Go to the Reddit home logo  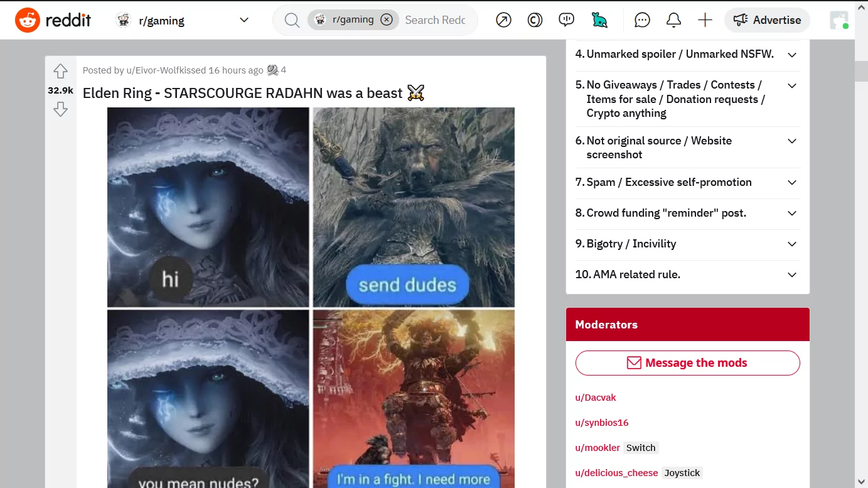[53, 20]
